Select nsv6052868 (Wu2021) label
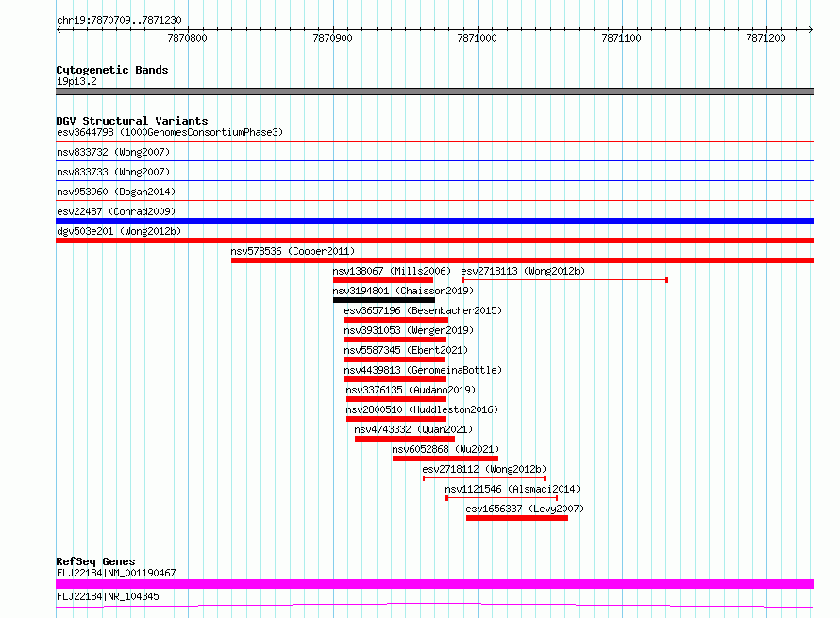840x618 pixels. click(x=445, y=449)
